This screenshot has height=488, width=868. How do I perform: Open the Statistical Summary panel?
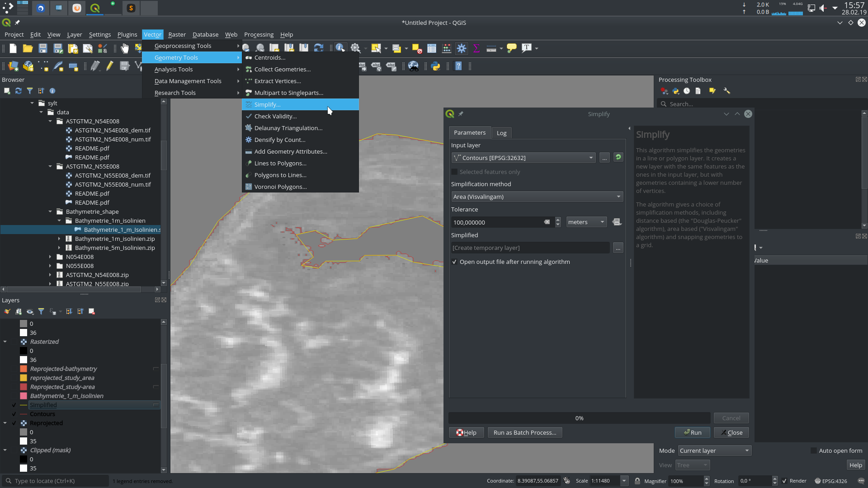click(476, 48)
